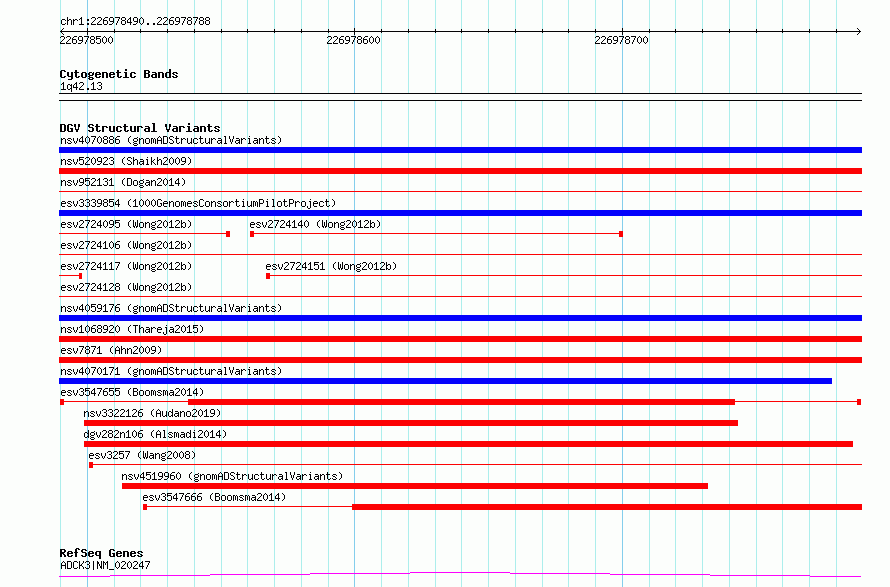Click the nsv4070886 gnomAD variant label

point(171,140)
